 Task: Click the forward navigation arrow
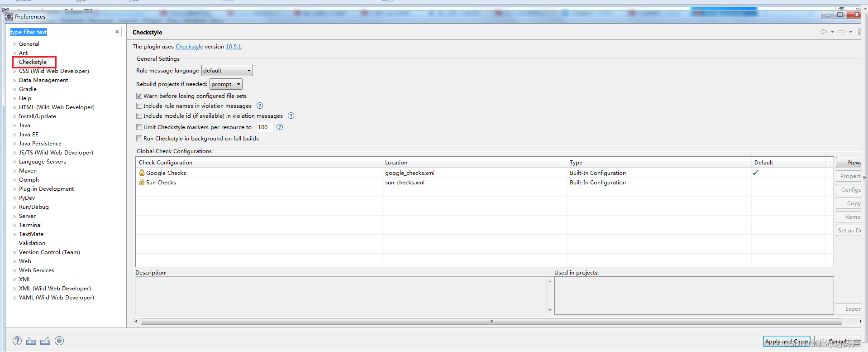(x=842, y=32)
